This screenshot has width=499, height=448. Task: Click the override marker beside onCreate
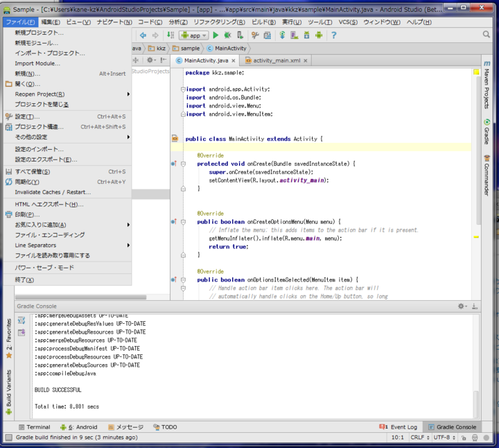[x=174, y=164]
